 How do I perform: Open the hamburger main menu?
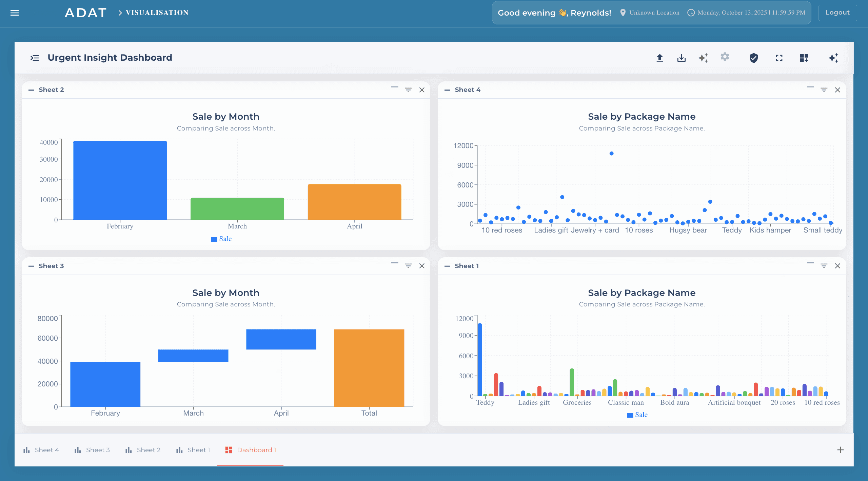click(15, 13)
